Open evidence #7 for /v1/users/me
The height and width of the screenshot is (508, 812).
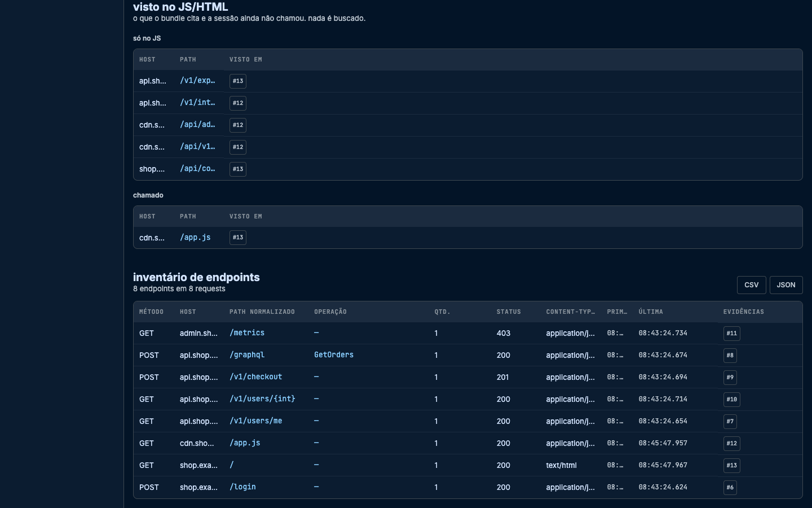click(730, 422)
